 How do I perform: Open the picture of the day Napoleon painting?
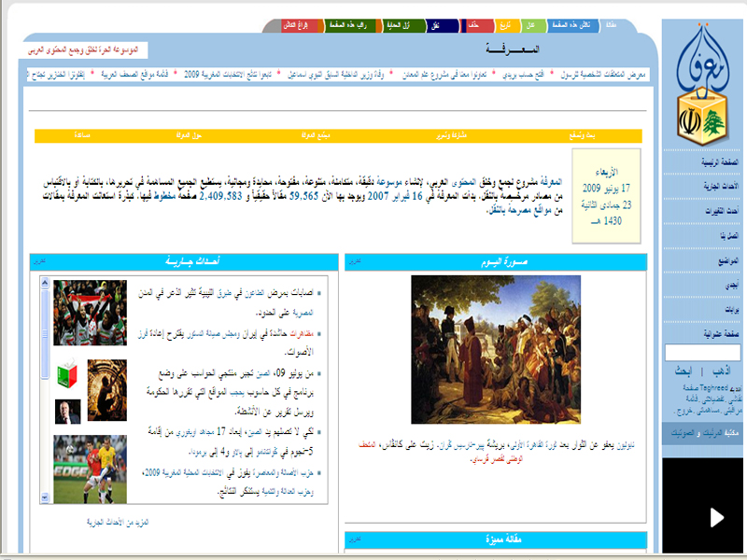496,349
